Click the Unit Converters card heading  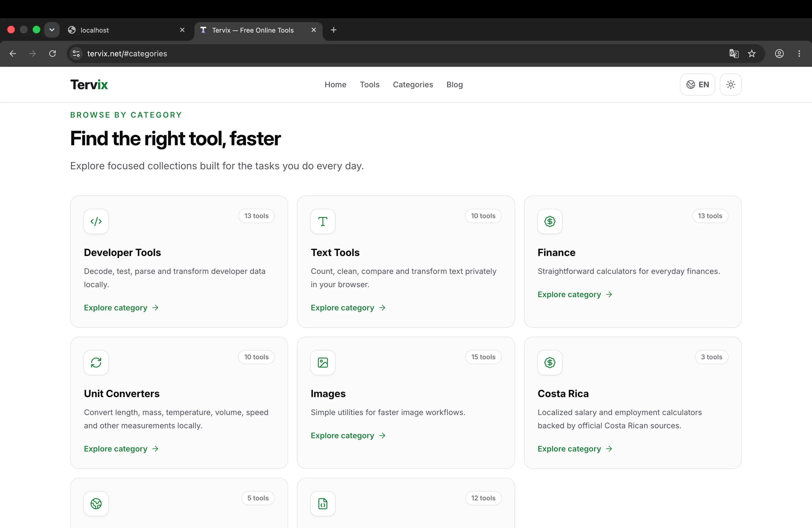pos(122,394)
